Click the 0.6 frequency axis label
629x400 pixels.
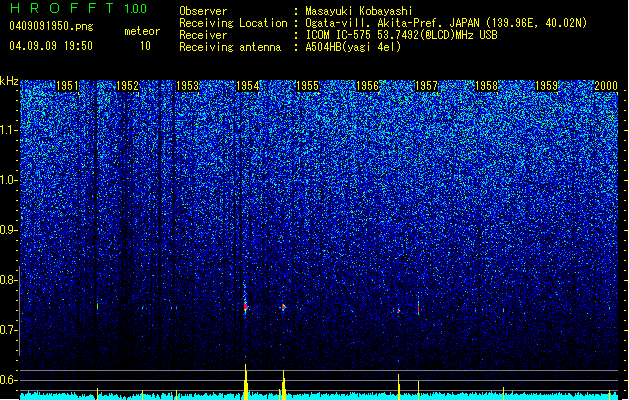coord(8,380)
